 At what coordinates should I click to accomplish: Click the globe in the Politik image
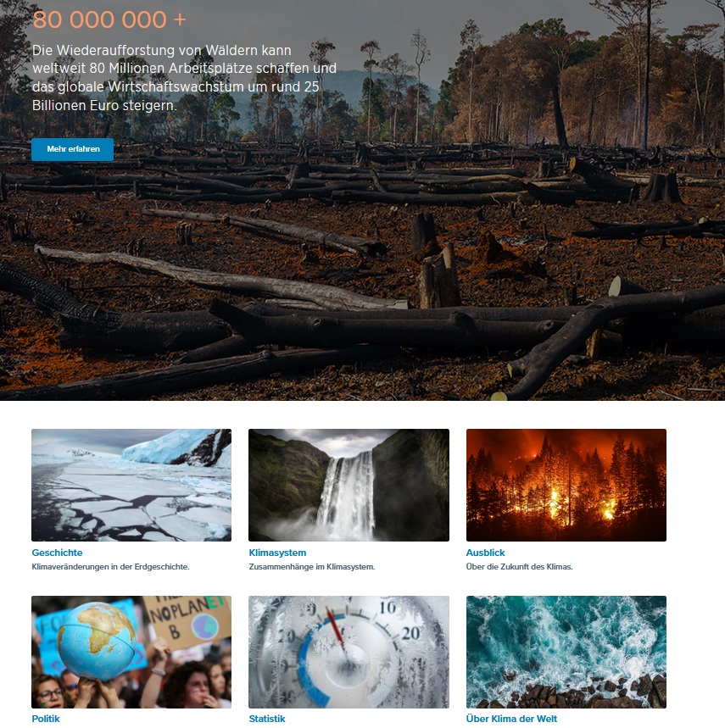(97, 641)
